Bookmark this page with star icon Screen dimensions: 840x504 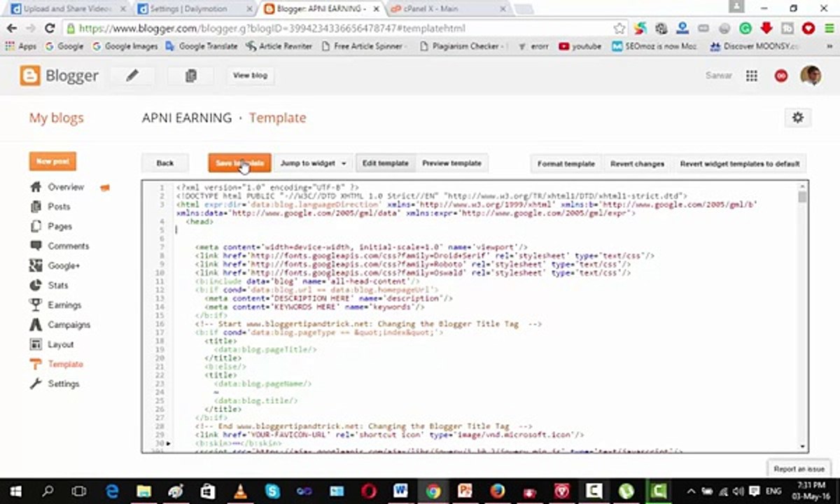pyautogui.click(x=619, y=29)
